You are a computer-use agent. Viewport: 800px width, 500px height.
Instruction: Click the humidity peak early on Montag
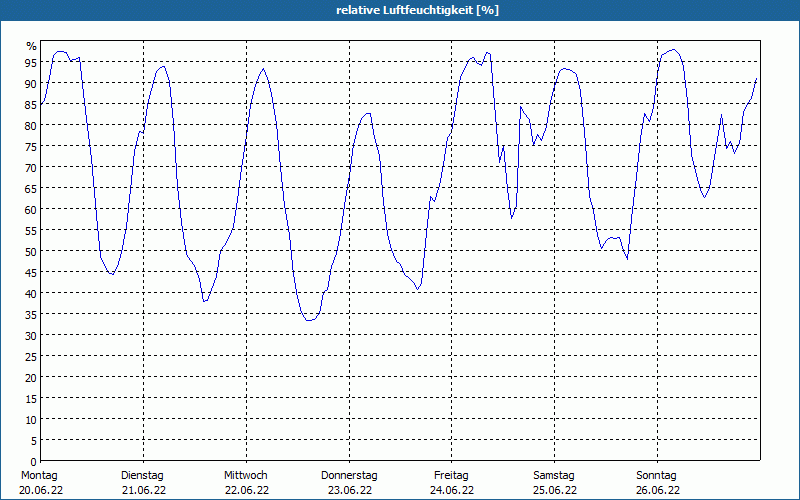point(61,52)
